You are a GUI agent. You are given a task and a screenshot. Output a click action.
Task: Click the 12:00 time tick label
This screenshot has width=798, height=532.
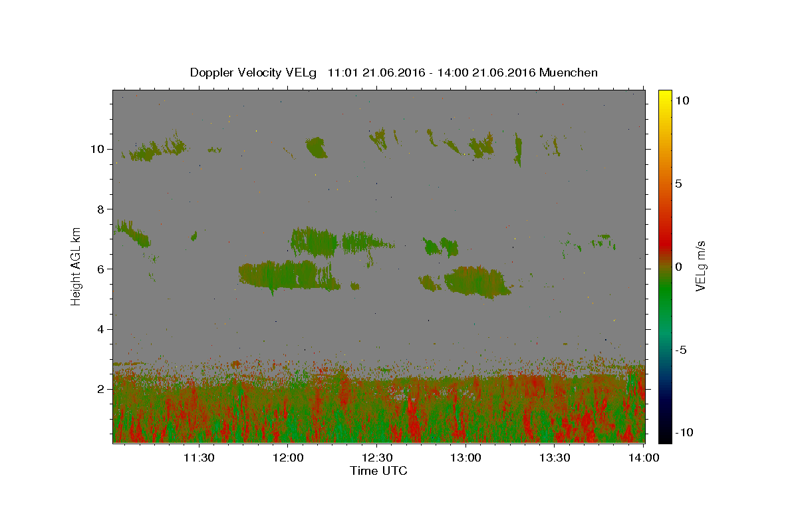pos(287,458)
